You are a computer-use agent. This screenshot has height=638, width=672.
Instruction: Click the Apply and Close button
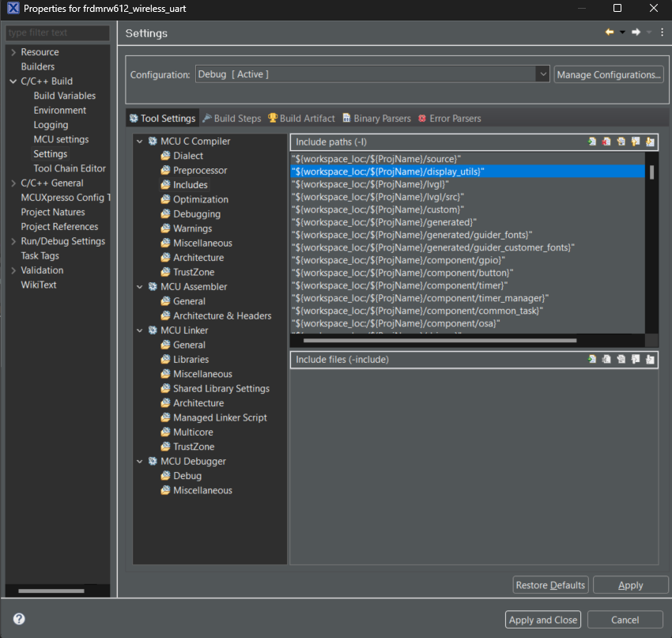click(543, 620)
